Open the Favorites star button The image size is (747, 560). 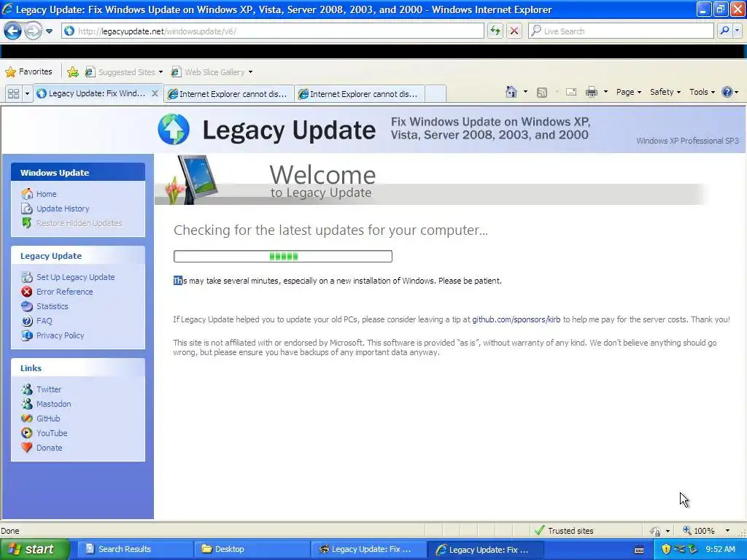point(28,72)
